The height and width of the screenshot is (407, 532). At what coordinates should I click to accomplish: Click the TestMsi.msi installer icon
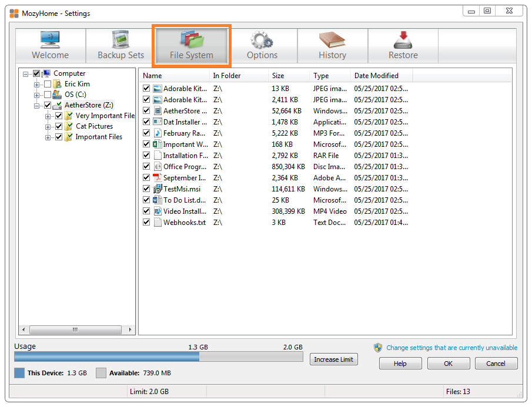coord(157,189)
